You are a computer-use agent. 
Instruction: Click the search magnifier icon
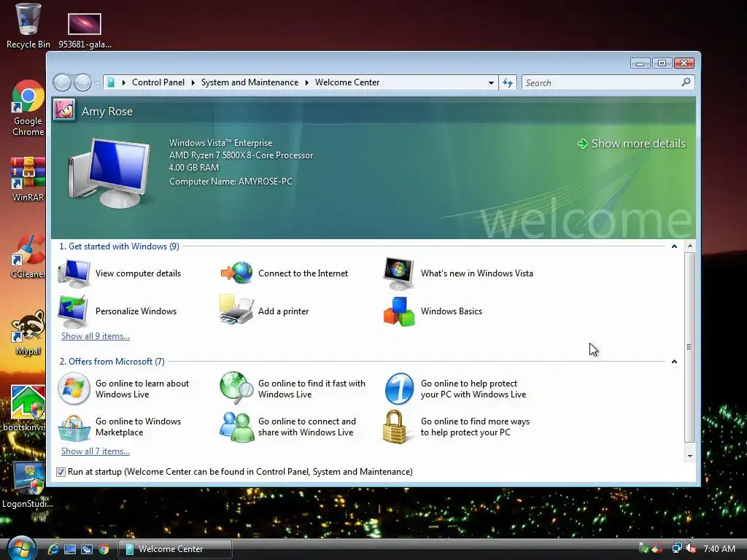[686, 82]
